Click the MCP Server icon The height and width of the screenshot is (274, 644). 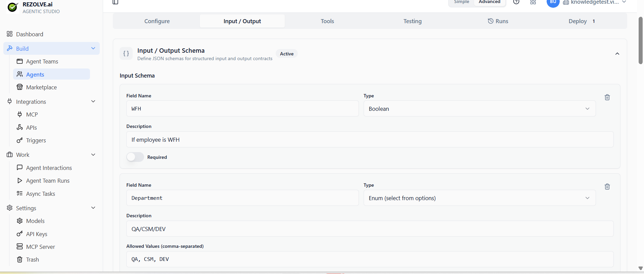tap(20, 246)
